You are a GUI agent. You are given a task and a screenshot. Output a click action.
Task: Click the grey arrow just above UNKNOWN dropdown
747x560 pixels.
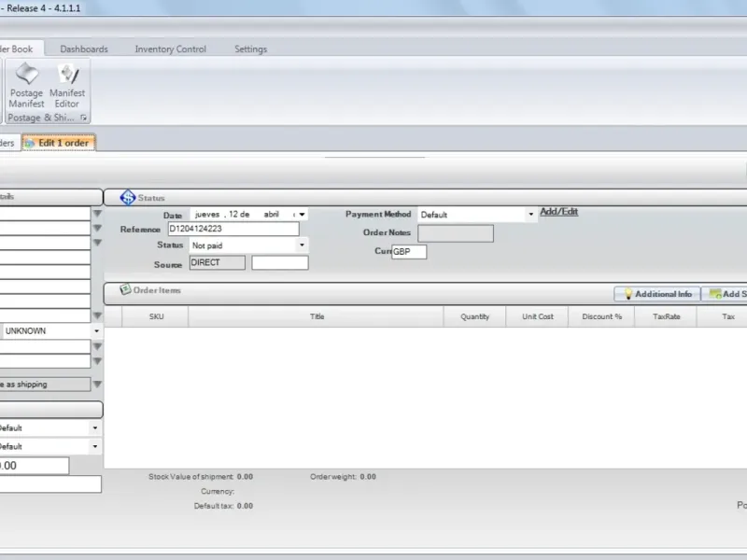coord(97,315)
